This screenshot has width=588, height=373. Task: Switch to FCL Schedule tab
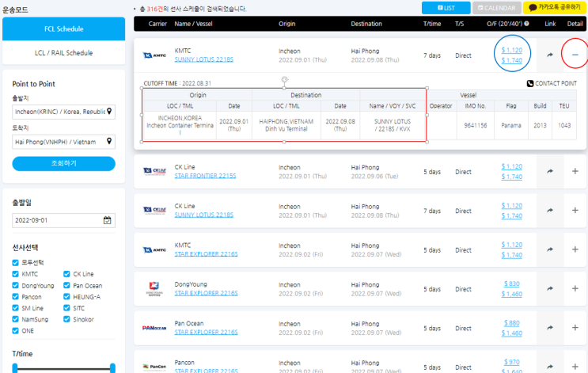coord(64,29)
